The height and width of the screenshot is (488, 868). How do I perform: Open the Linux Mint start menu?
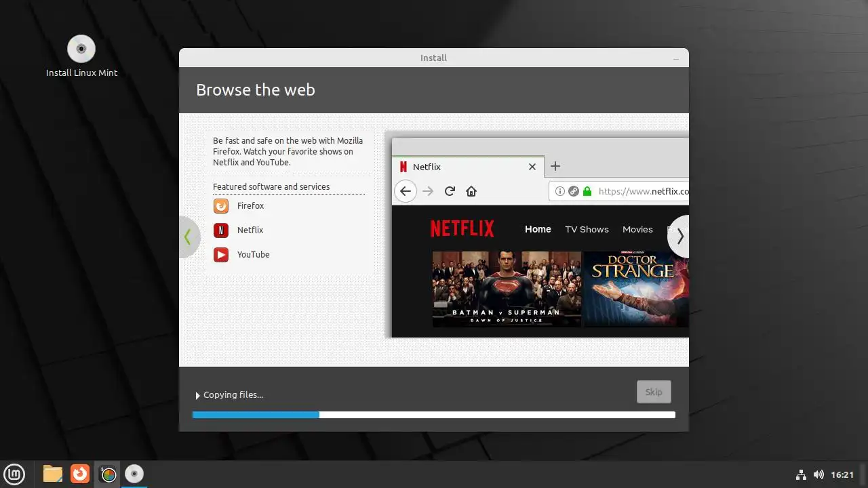coord(14,474)
